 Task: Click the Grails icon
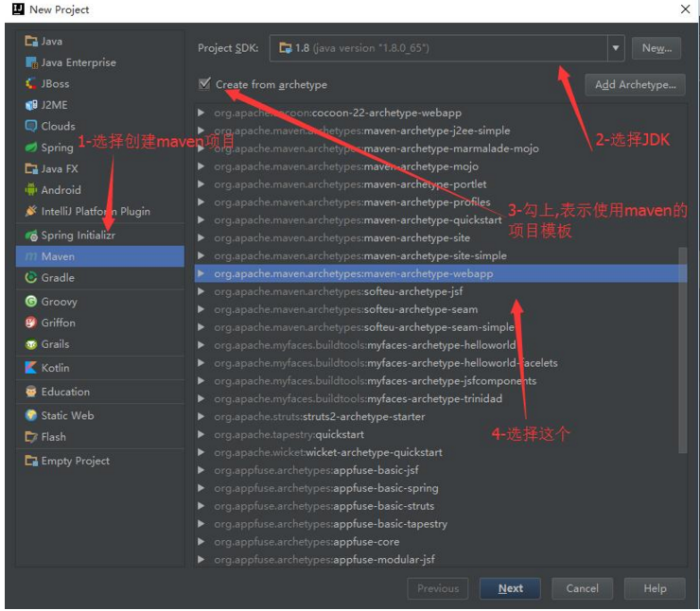coord(31,344)
